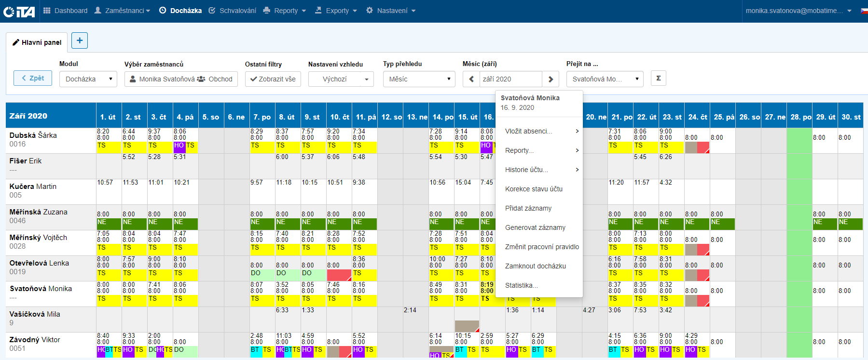The image size is (868, 360).
Task: Click the Zpět back button
Action: 33,78
